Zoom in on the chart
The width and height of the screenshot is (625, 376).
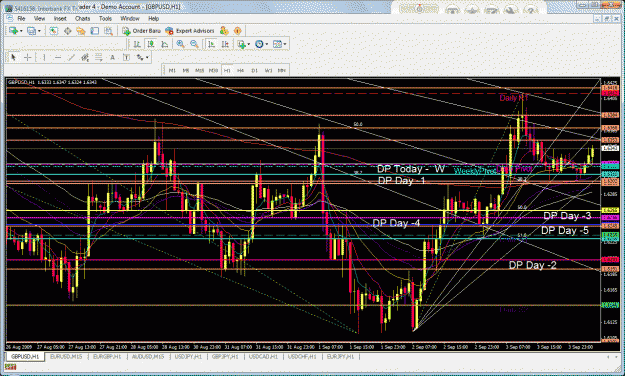[x=180, y=44]
